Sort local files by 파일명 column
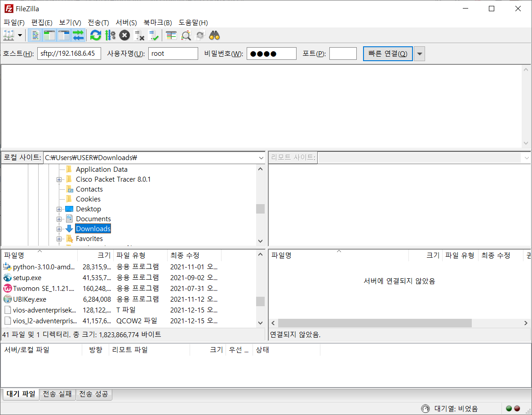The image size is (532, 415). pyautogui.click(x=40, y=255)
